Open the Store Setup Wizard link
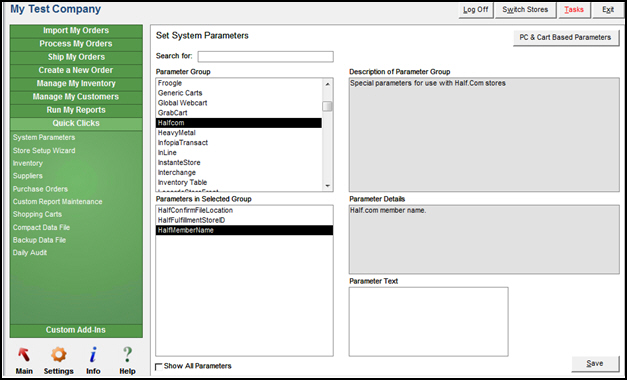 (44, 150)
